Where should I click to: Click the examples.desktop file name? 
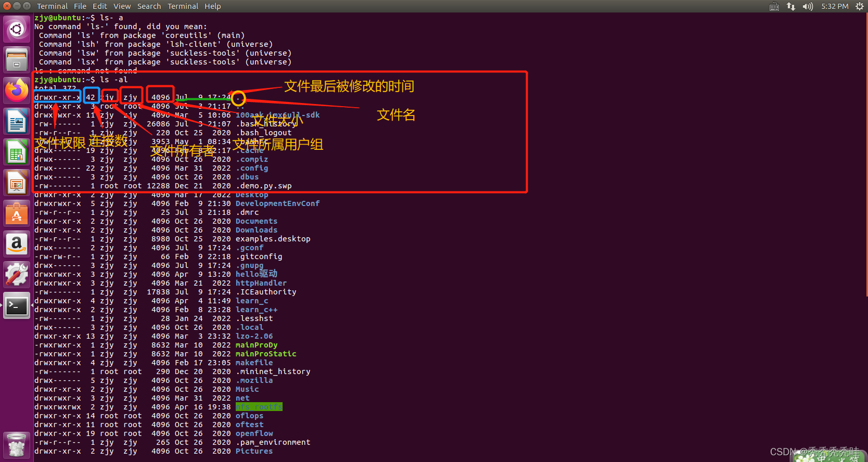[x=273, y=239]
